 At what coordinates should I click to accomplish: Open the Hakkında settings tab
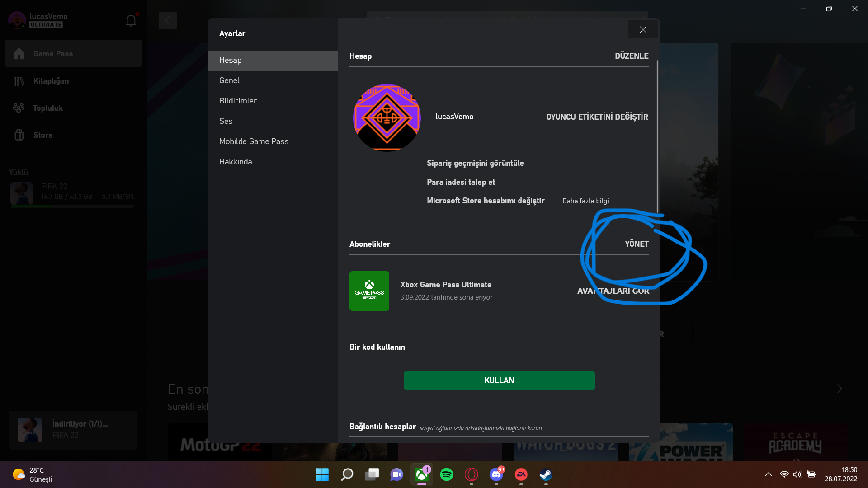[x=235, y=162]
